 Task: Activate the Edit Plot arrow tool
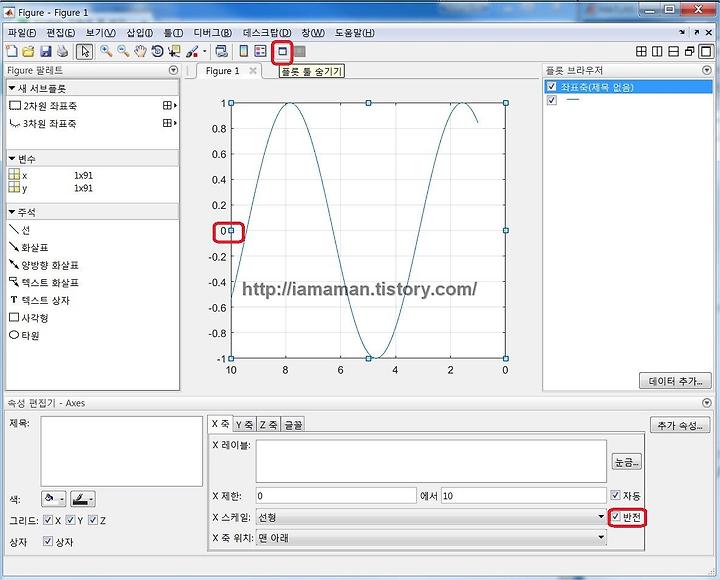pyautogui.click(x=84, y=51)
